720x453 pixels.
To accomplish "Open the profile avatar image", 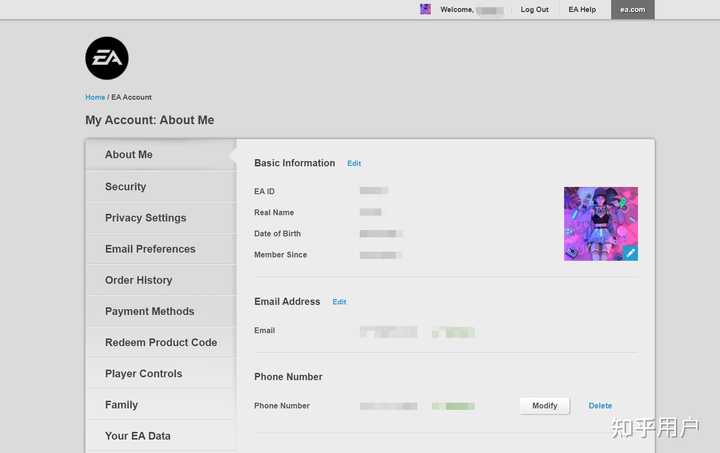I will pyautogui.click(x=601, y=224).
